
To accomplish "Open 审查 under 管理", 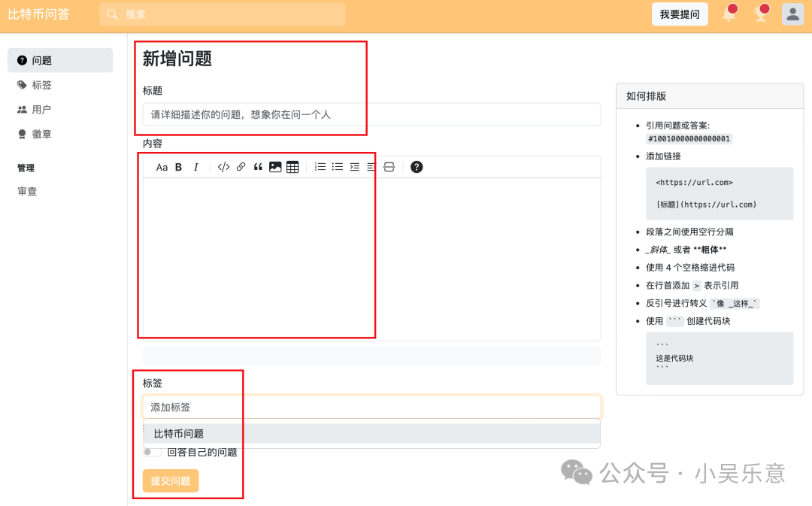I will pos(27,191).
